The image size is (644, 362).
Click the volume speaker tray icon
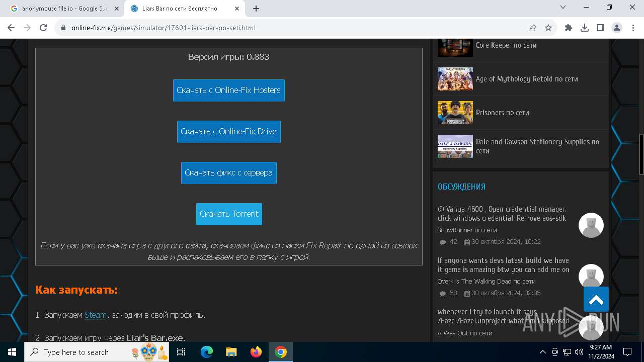pos(579,352)
